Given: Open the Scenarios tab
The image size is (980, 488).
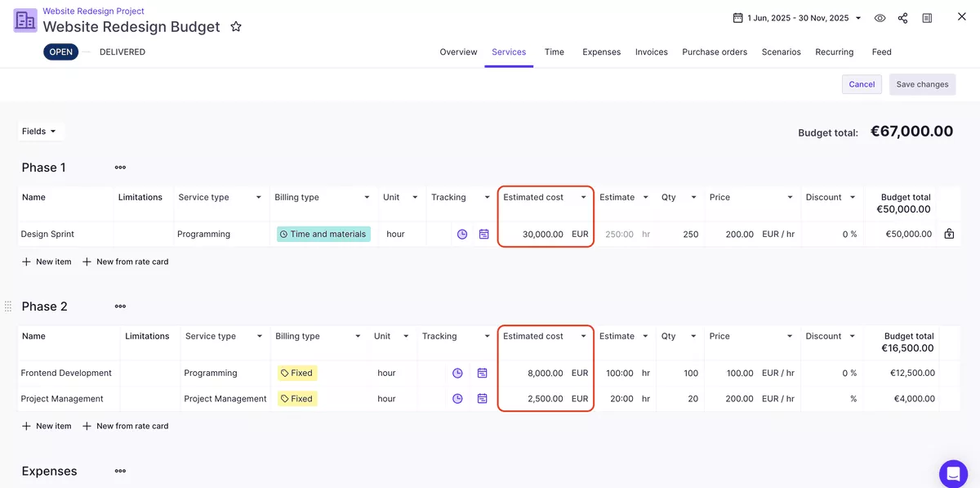Looking at the screenshot, I should pos(782,52).
